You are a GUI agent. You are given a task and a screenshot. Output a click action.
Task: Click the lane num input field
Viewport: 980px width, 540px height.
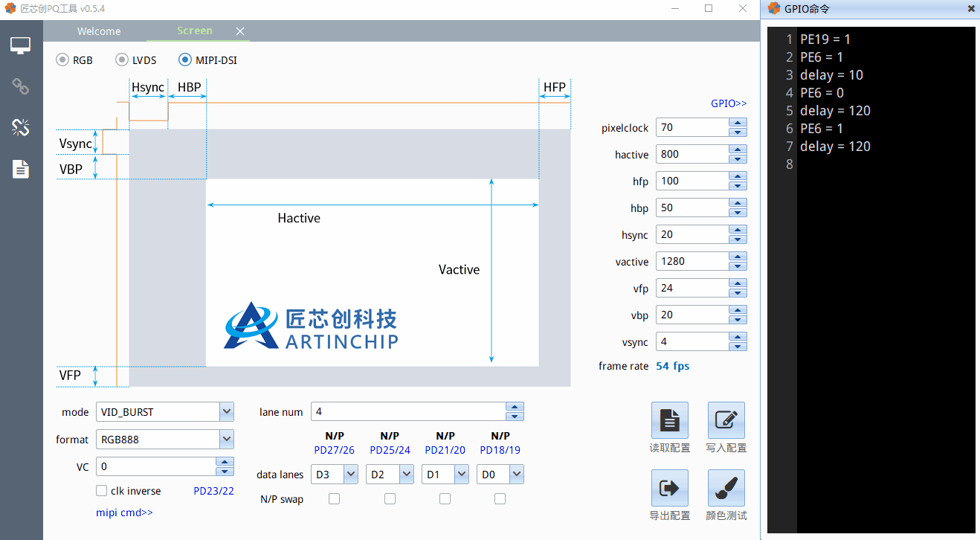(x=408, y=411)
